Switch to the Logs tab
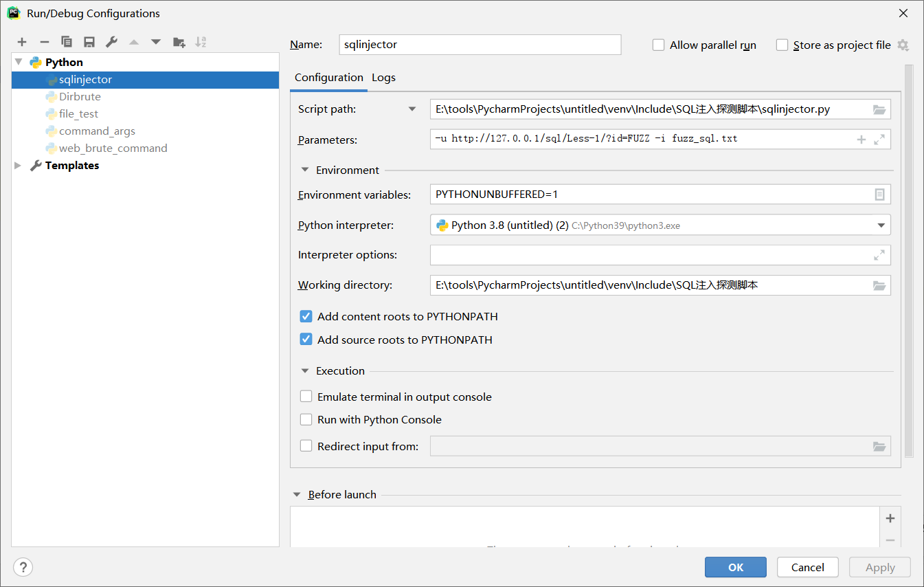Image resolution: width=924 pixels, height=587 pixels. click(x=383, y=78)
